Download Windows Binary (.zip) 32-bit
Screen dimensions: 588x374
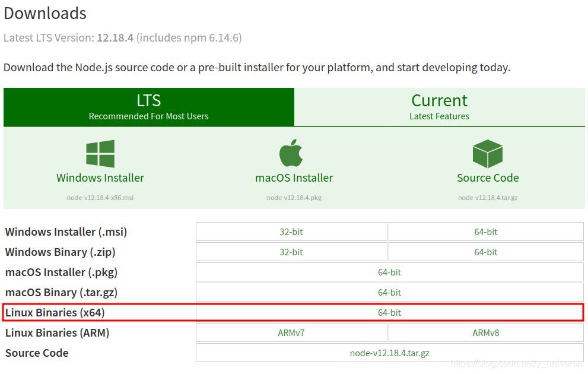(291, 252)
